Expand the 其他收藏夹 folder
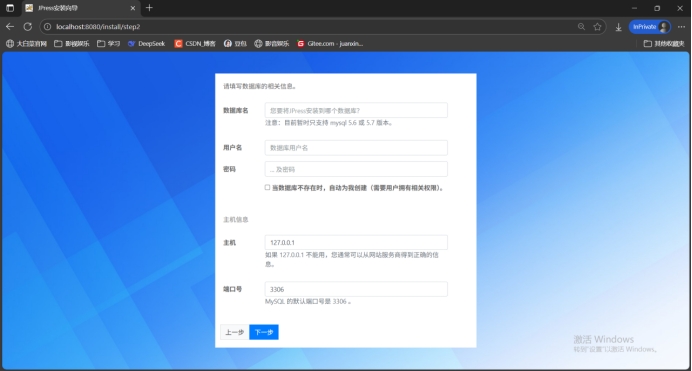 (664, 44)
